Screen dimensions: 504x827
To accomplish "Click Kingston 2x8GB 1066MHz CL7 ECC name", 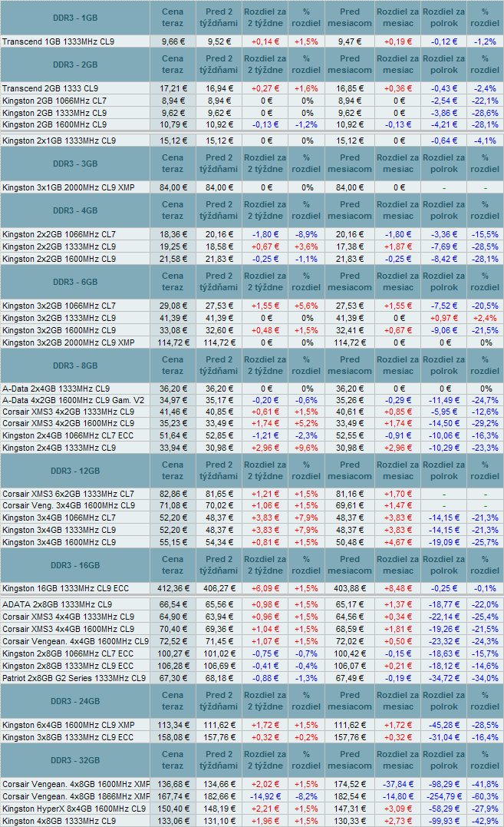I will tap(68, 654).
